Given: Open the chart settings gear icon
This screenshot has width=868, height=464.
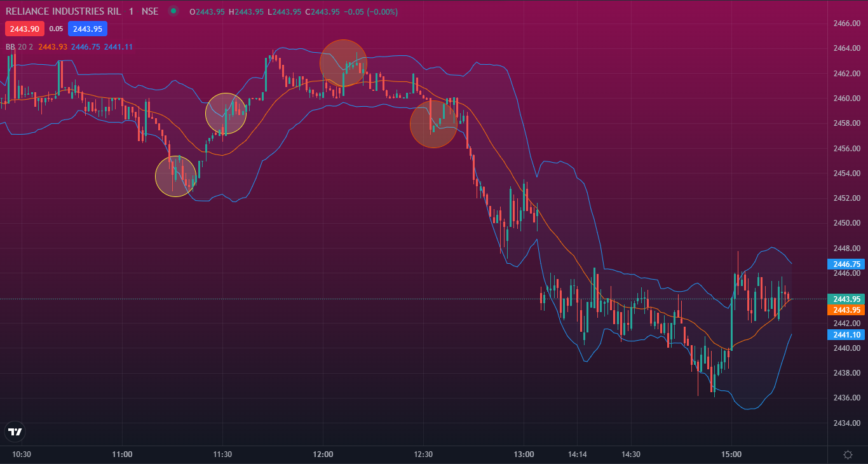Looking at the screenshot, I should [848, 454].
